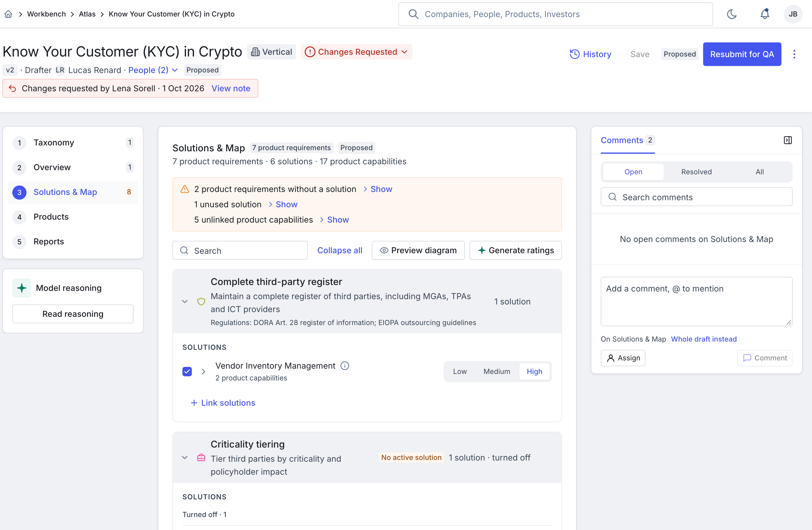The height and width of the screenshot is (530, 812).
Task: Toggle dark mode moon icon
Action: tap(732, 14)
